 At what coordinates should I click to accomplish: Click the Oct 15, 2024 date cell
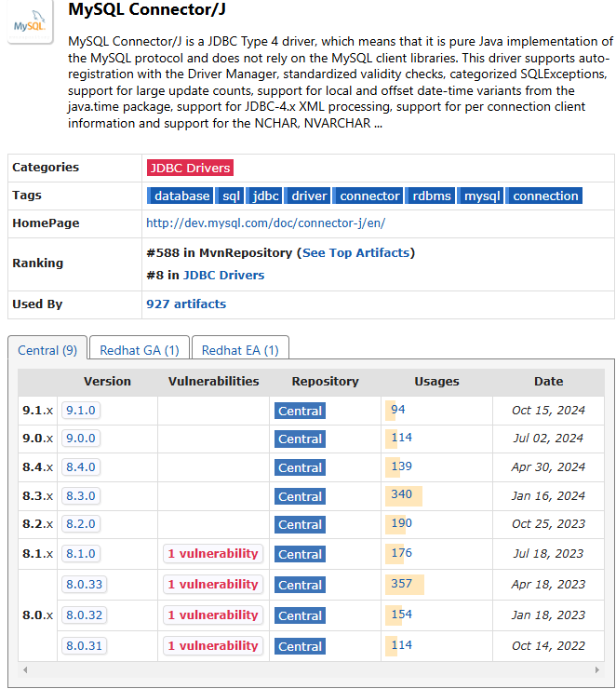click(548, 411)
